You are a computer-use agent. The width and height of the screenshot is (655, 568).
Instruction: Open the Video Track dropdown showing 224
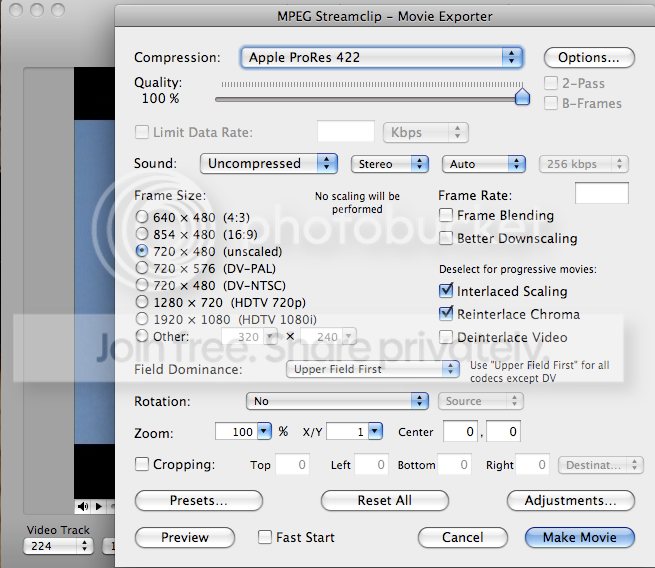click(58, 546)
